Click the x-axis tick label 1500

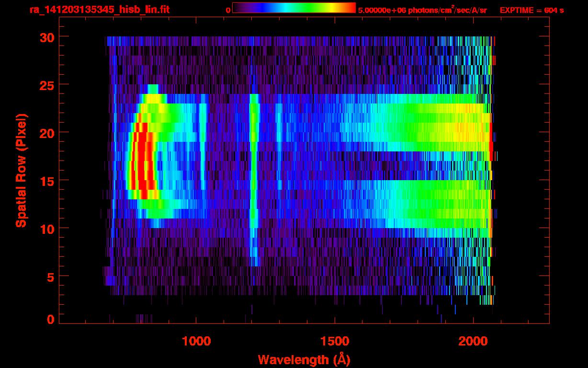coord(335,341)
